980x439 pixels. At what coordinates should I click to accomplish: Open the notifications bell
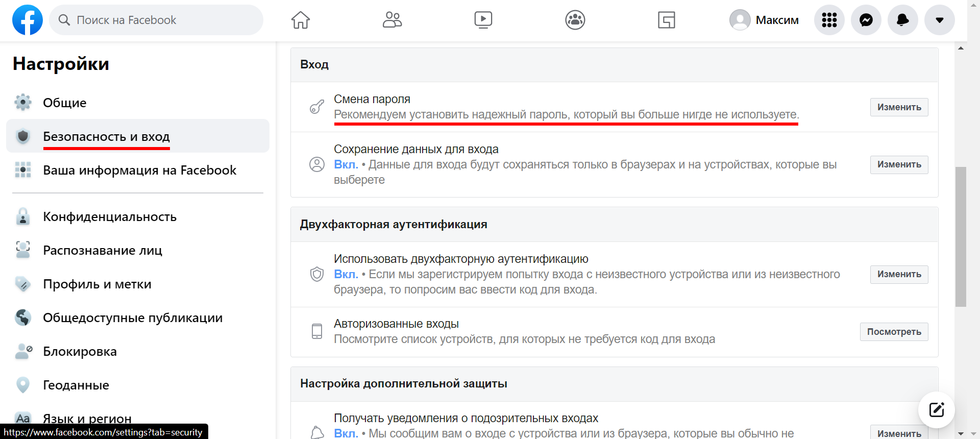(x=903, y=20)
